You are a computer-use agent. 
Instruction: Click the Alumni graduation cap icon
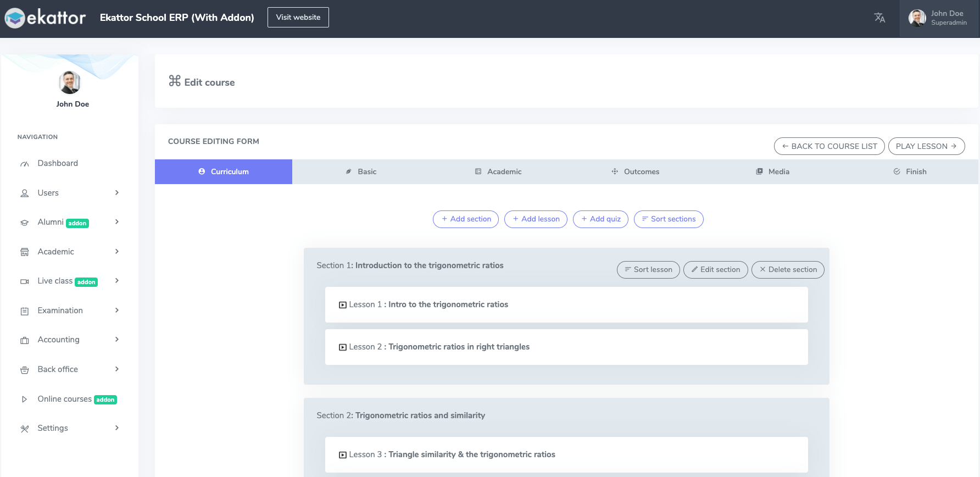click(x=25, y=223)
